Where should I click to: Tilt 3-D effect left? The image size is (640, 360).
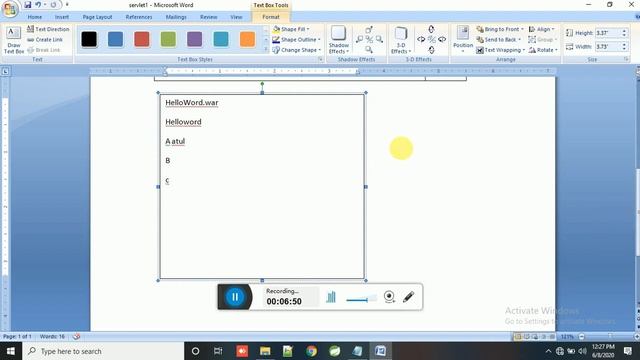(x=421, y=39)
